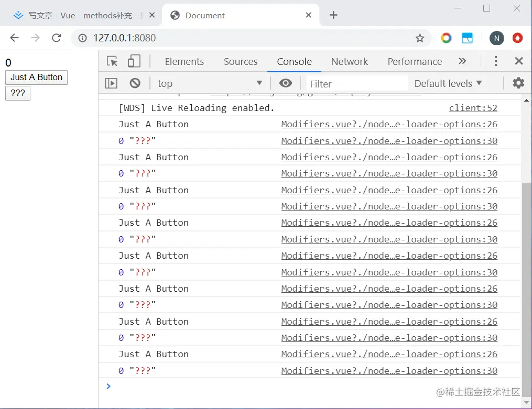Screen dimensions: 532x409
Task: Close the DevTools panel
Action: (x=518, y=61)
